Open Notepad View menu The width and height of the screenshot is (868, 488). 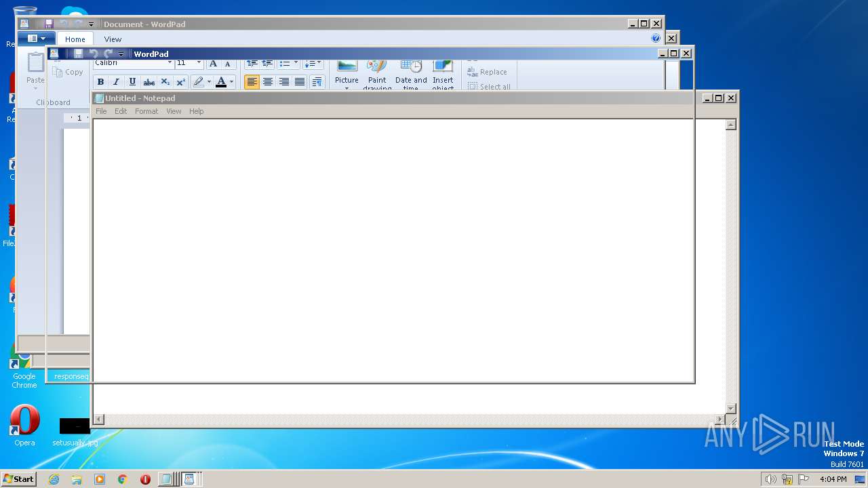point(174,111)
